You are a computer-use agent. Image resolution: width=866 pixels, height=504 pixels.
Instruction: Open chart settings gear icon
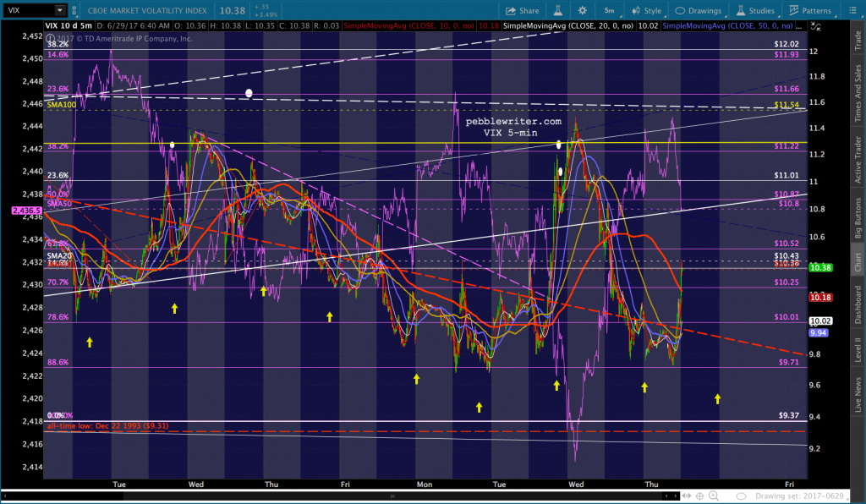tap(582, 11)
